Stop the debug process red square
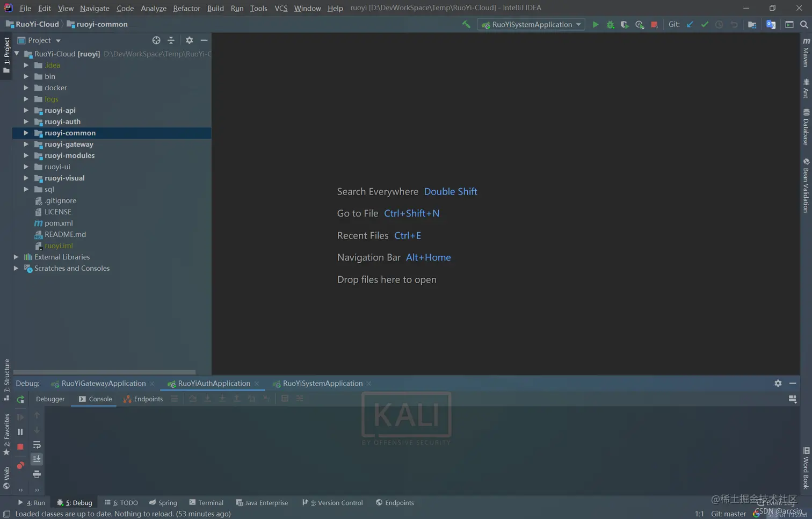 (x=20, y=446)
